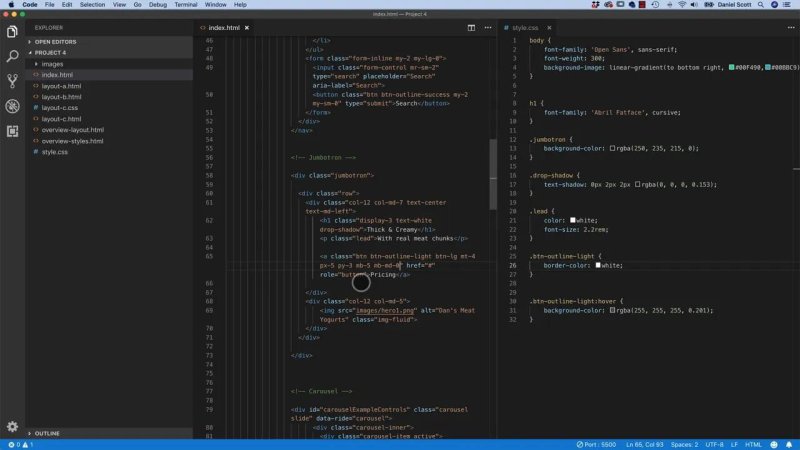This screenshot has height=450, width=800.
Task: Click the jumbotron rgba(250, 235, 215, 0) swatch
Action: tap(612, 148)
